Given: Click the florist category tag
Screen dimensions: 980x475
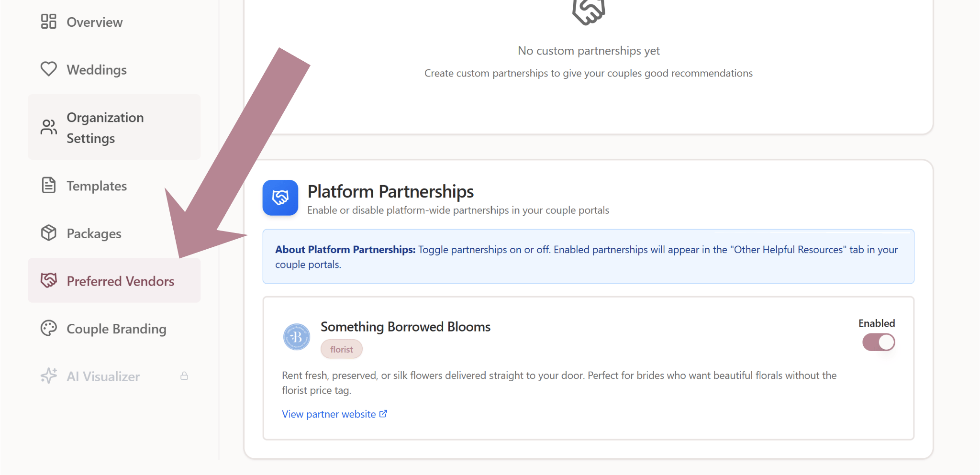Looking at the screenshot, I should click(x=341, y=350).
